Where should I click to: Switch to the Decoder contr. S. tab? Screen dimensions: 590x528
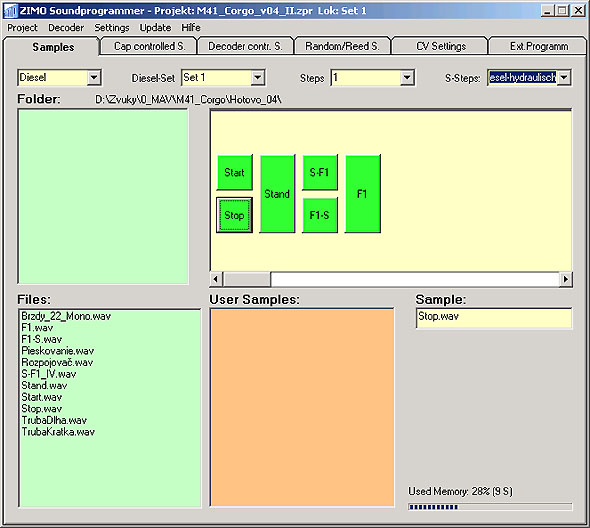point(245,46)
